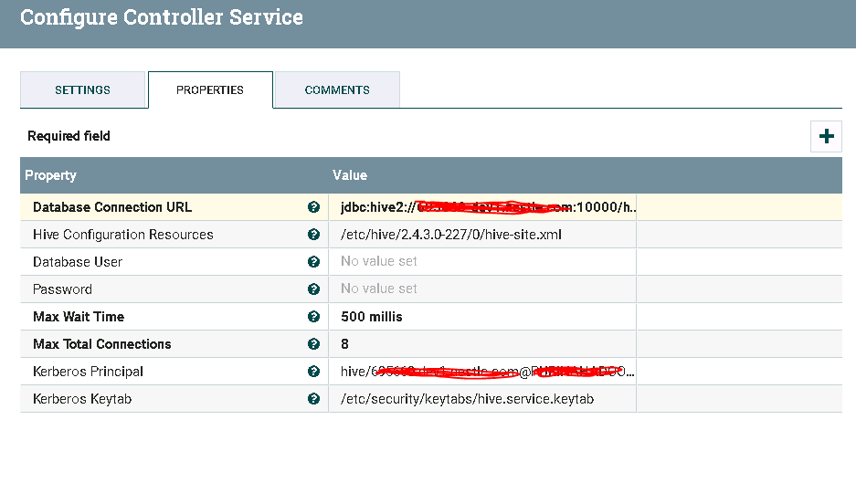Image resolution: width=856 pixels, height=504 pixels.
Task: Click help icon for Max Total Connections
Action: coord(313,344)
